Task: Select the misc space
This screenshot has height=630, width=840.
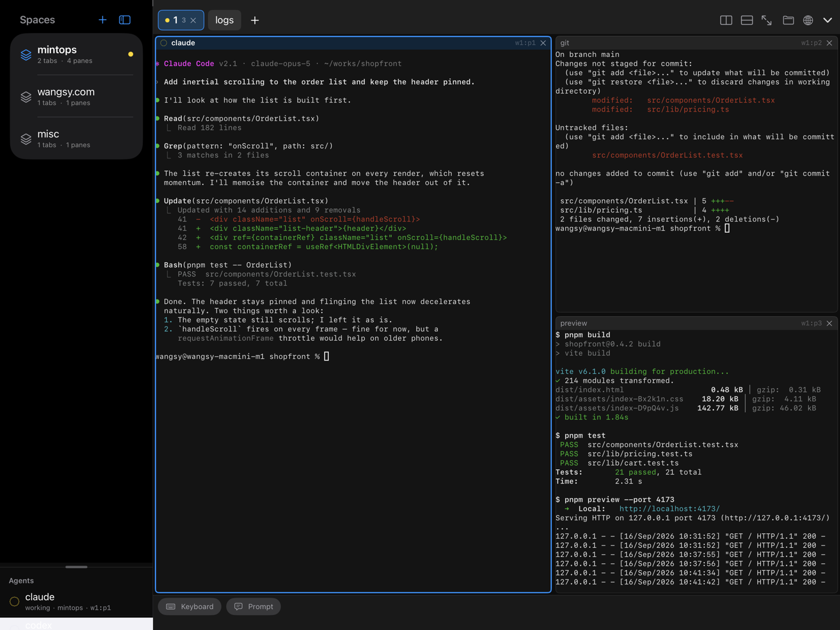Action: click(76, 139)
